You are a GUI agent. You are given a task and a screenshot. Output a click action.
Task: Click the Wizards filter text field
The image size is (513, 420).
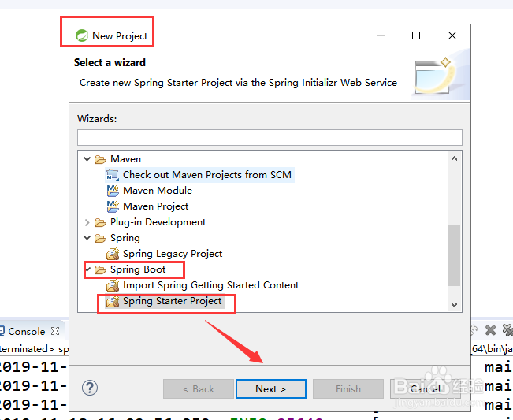[270, 137]
